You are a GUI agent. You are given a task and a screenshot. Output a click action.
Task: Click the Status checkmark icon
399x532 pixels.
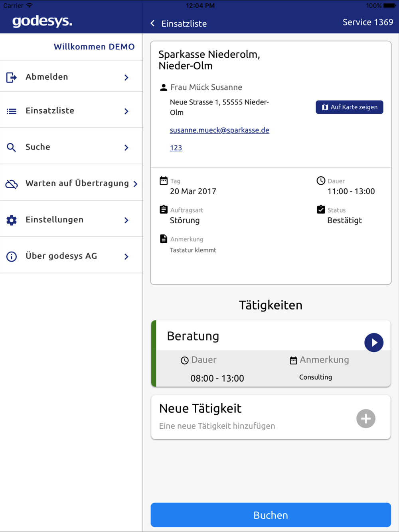tap(321, 209)
